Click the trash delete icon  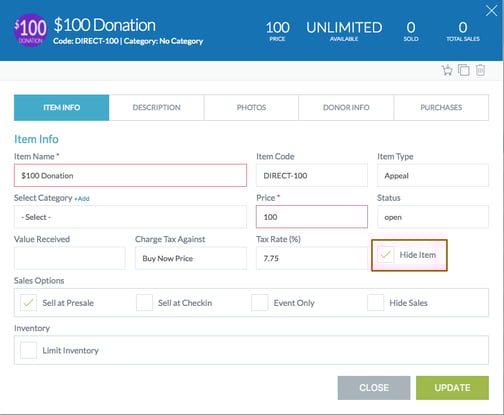coord(480,70)
